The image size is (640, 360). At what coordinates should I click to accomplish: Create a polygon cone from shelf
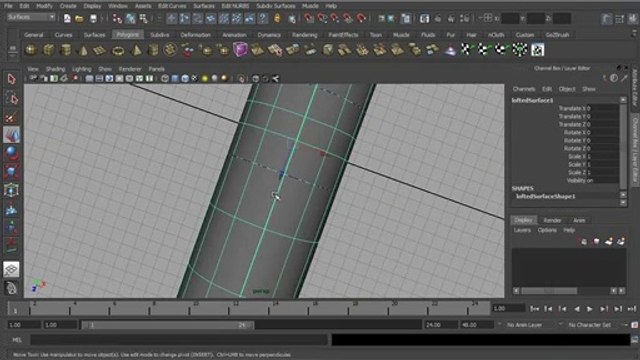[x=83, y=50]
